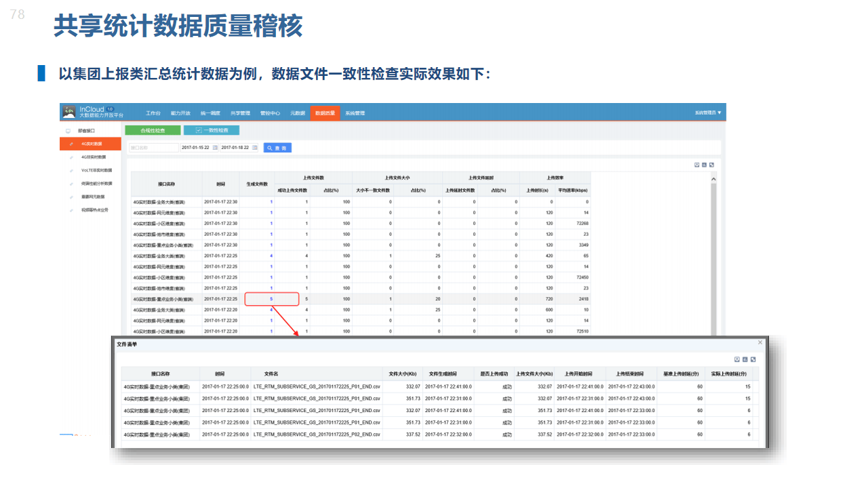Image resolution: width=868 pixels, height=488 pixels.
Task: Click the 文件大小(Kb) header in dialog
Action: pos(402,373)
